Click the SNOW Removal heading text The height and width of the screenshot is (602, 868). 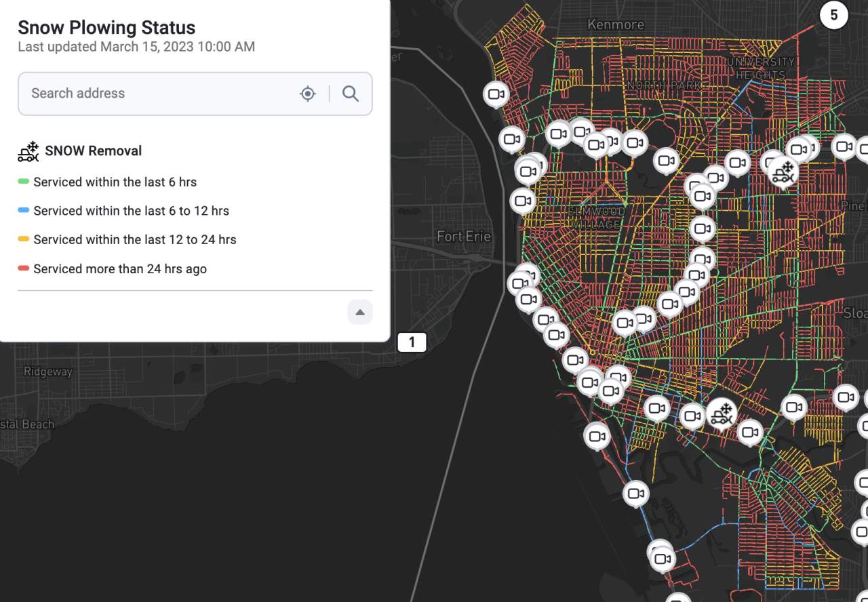tap(94, 151)
